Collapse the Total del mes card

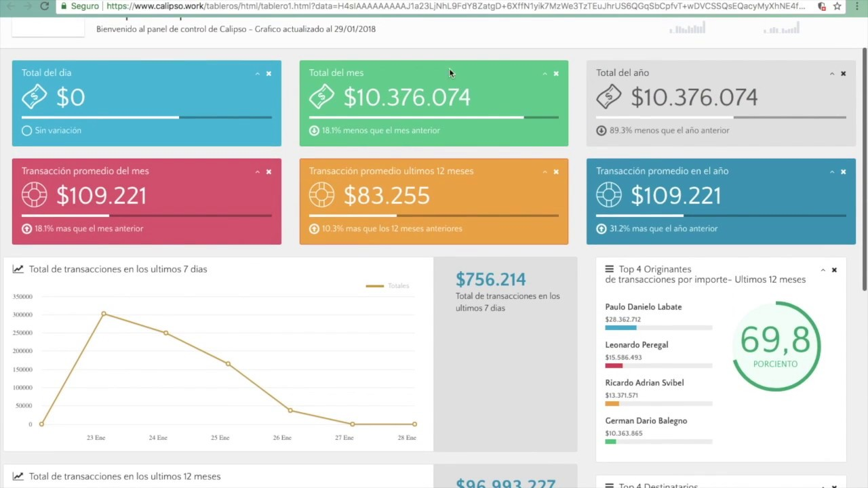545,74
